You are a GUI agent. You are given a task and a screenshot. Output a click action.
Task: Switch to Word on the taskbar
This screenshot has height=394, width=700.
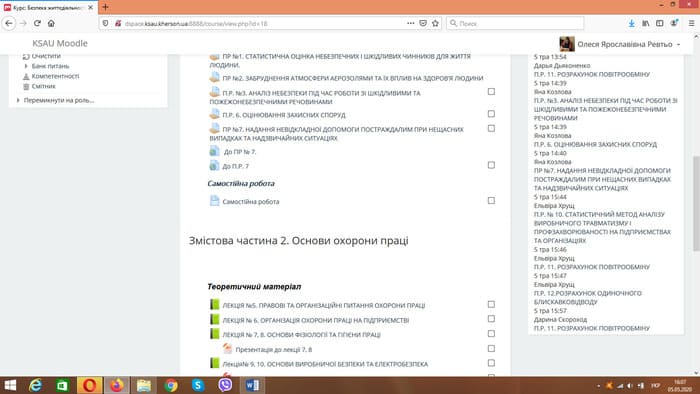pos(252,385)
